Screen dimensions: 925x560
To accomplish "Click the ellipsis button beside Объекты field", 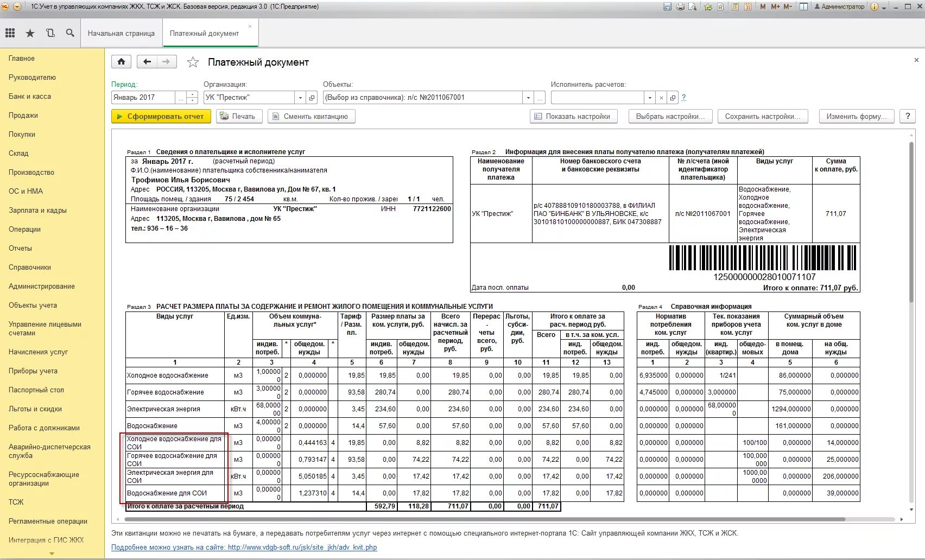I will click(540, 98).
